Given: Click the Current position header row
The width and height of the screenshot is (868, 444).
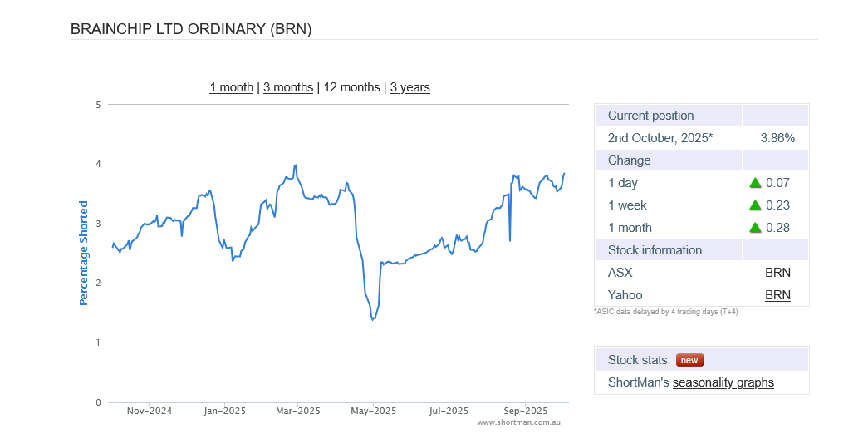Looking at the screenshot, I should (651, 116).
